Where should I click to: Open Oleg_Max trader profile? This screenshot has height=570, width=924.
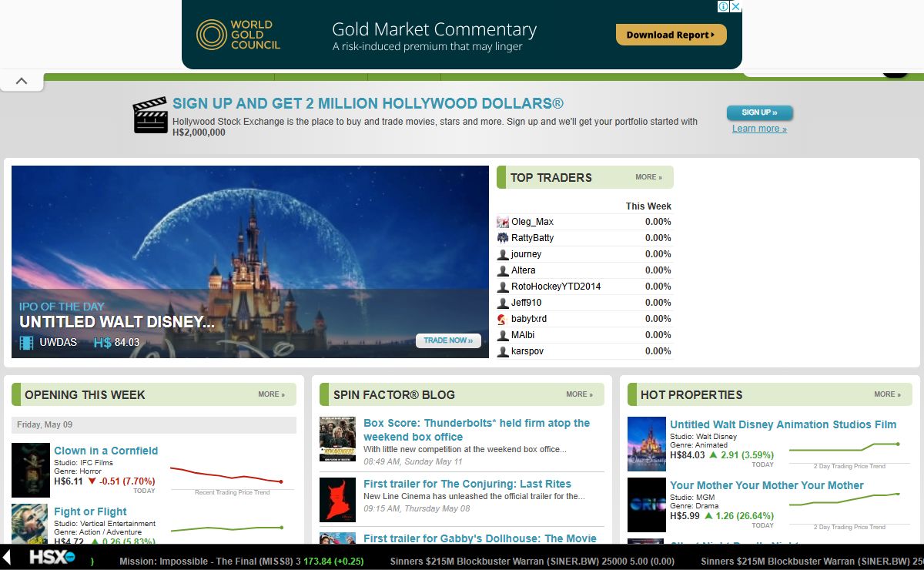(532, 222)
